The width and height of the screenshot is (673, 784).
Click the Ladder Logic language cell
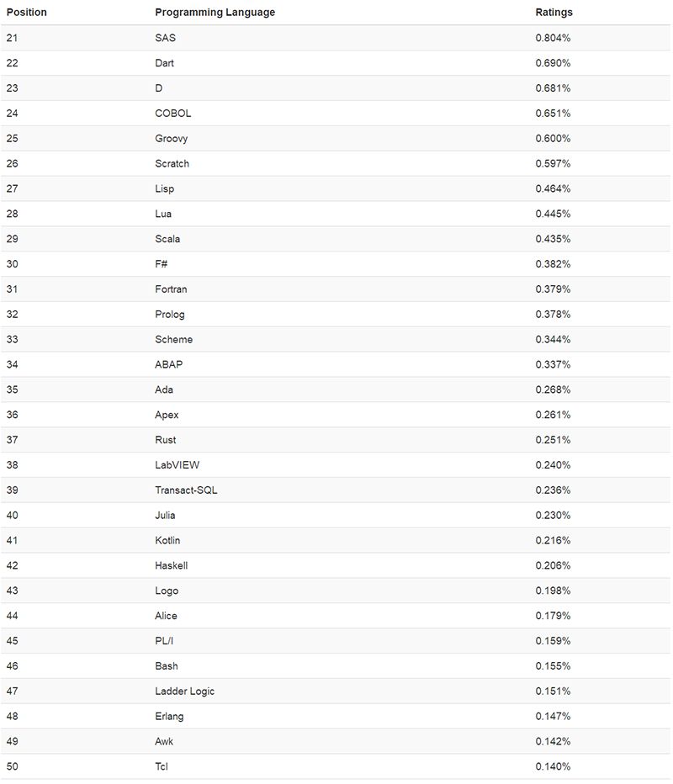click(x=184, y=691)
